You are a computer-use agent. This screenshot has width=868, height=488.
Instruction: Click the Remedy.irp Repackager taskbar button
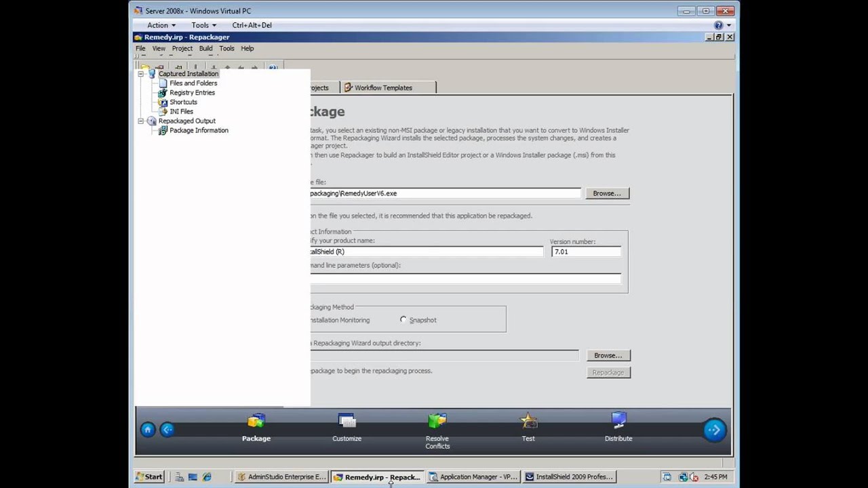[378, 477]
